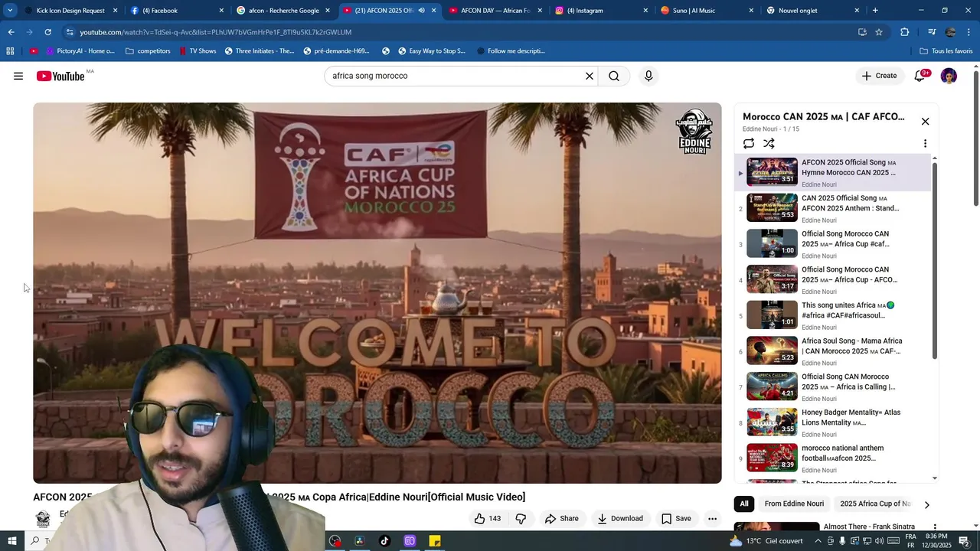Open the YouTube guide hamburger menu
This screenshot has width=980, height=551.
18,76
